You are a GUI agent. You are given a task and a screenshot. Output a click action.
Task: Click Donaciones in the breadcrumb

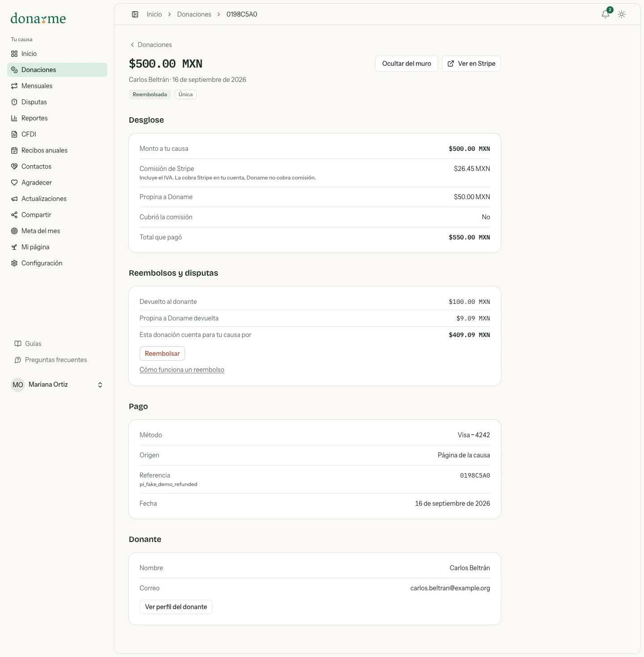[x=194, y=14]
